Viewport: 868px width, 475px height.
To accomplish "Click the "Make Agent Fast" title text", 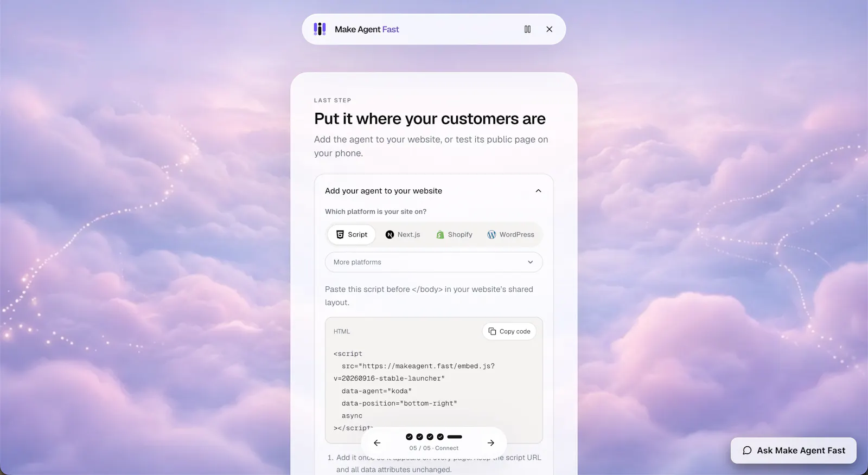I will coord(367,29).
